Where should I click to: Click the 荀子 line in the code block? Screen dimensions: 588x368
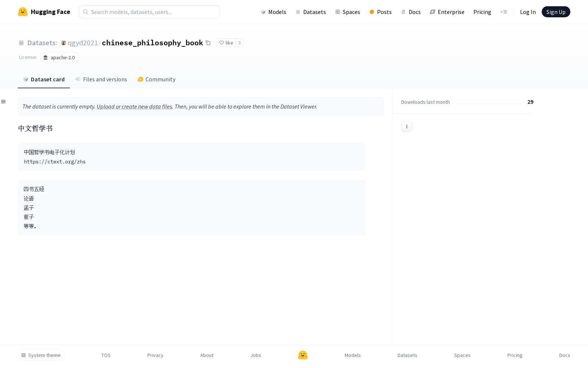[x=29, y=217]
